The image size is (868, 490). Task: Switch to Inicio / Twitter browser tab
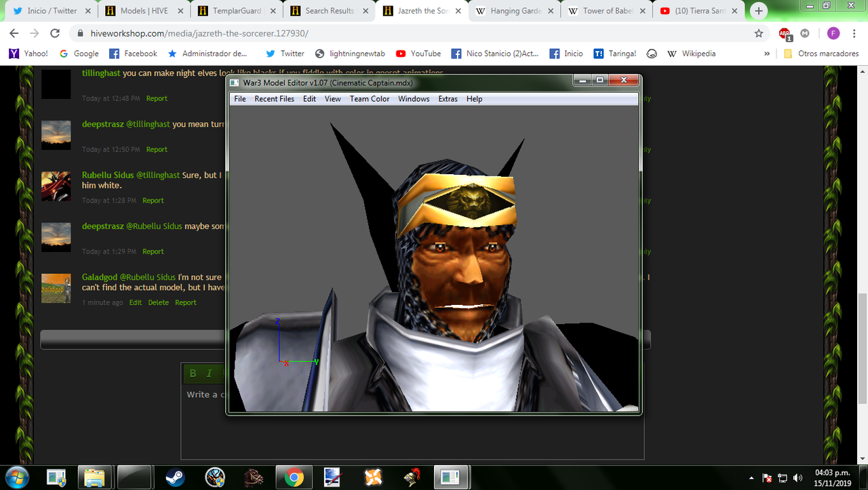(52, 11)
